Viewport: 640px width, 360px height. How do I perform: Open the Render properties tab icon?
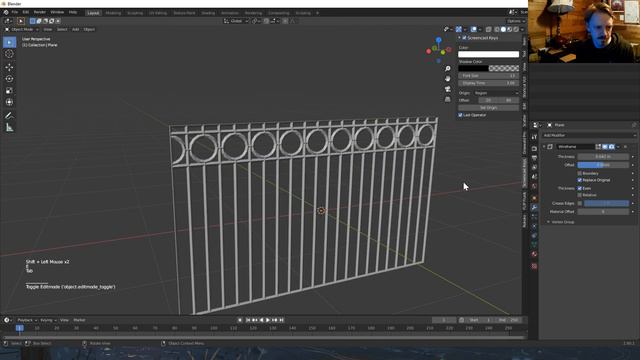tap(534, 149)
